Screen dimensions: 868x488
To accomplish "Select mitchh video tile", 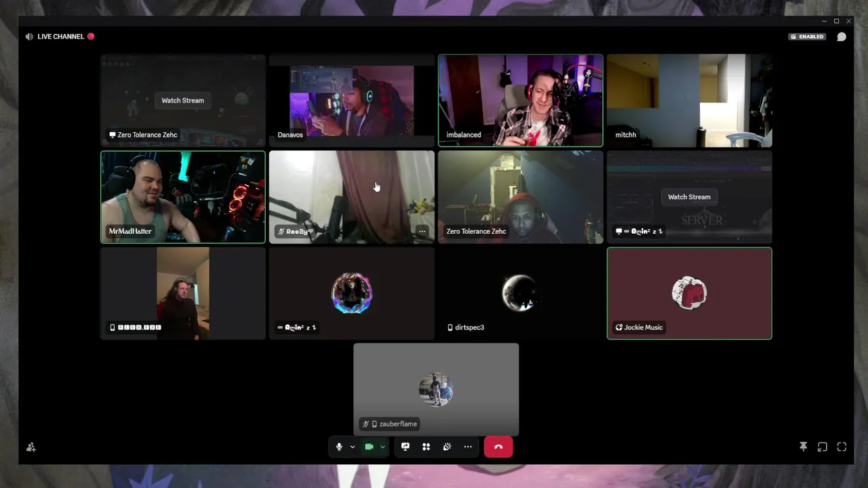I will [x=689, y=100].
